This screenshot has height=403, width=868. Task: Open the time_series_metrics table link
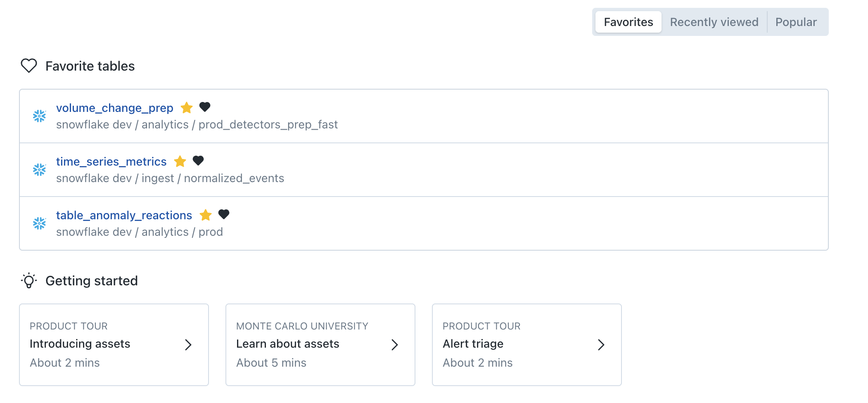click(111, 161)
